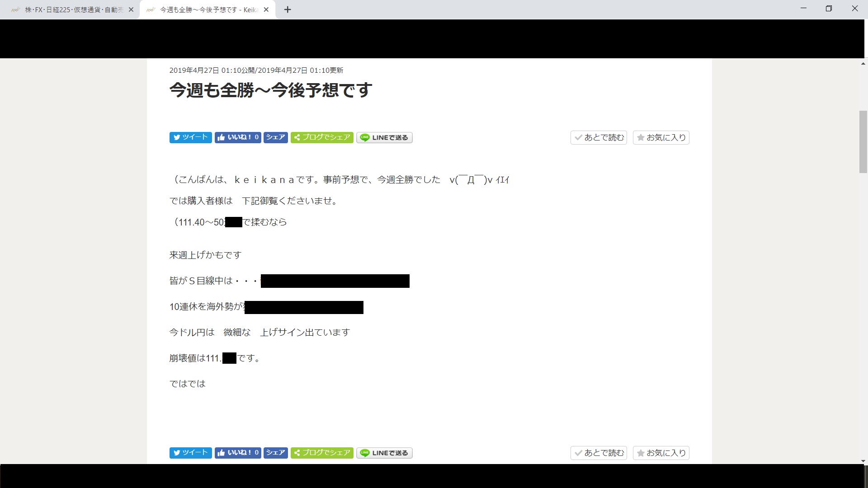Click the bottom ツイート share button

tap(190, 453)
